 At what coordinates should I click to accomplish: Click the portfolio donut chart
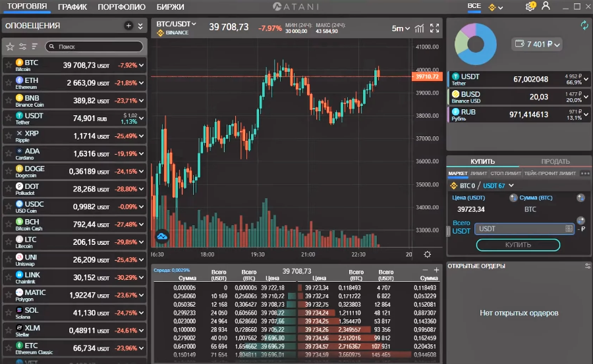(475, 44)
